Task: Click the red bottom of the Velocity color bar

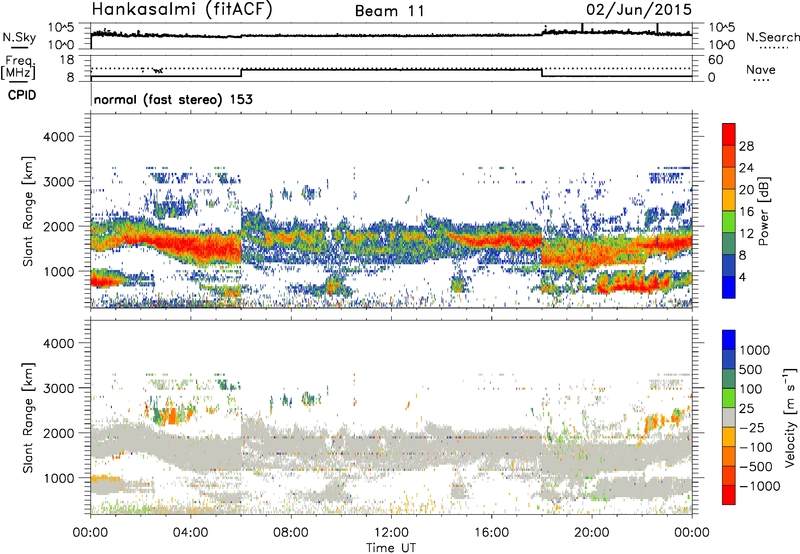Action: click(729, 495)
